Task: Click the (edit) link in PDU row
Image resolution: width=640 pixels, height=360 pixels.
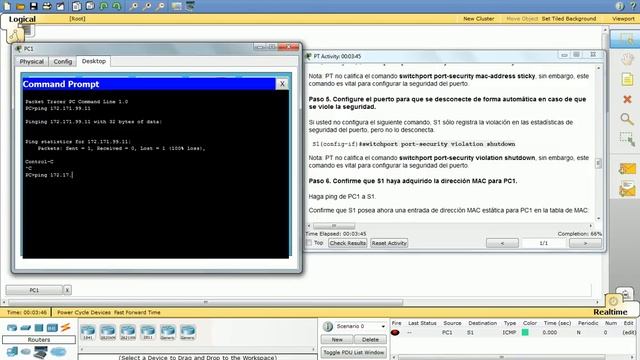Action: pyautogui.click(x=629, y=333)
